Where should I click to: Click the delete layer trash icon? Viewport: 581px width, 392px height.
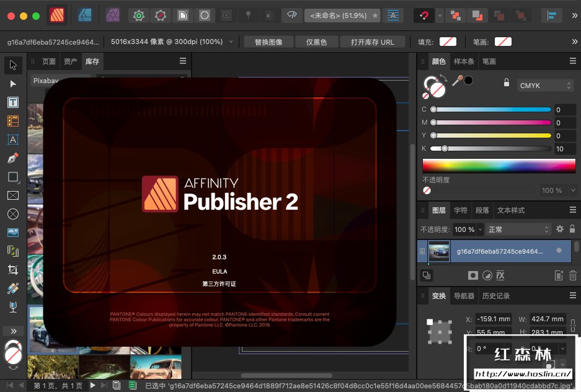coord(572,275)
